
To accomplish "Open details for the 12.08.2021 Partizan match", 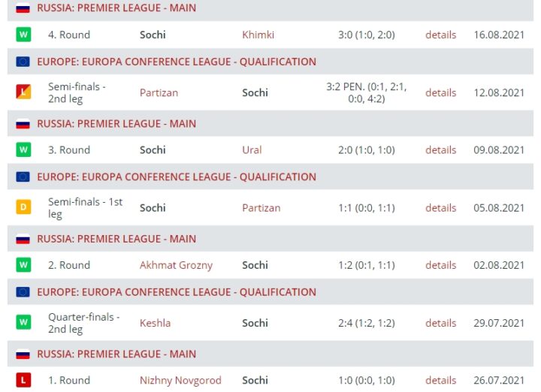I will tap(440, 92).
